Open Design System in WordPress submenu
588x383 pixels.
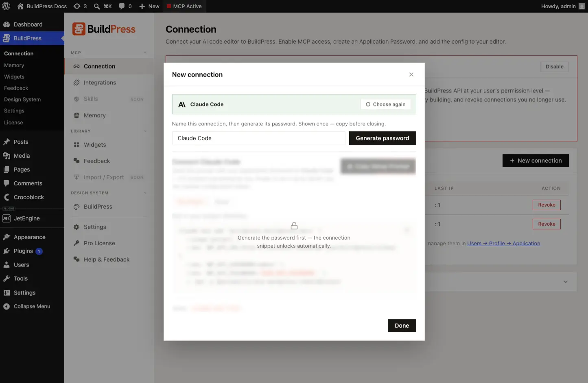[22, 99]
